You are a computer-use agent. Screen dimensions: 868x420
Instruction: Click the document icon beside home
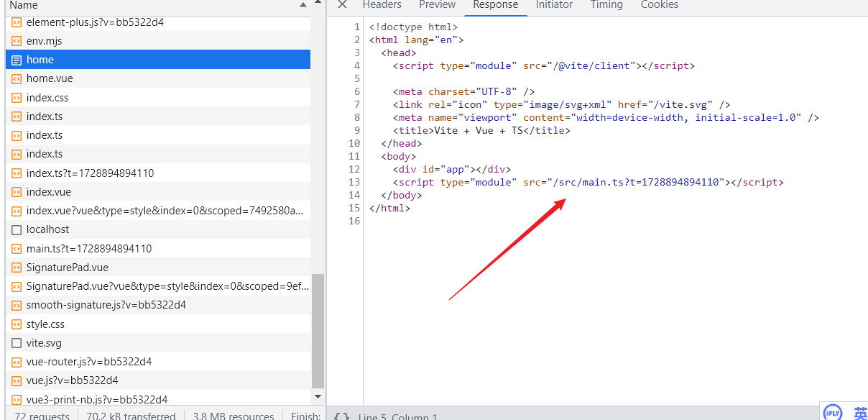point(17,60)
